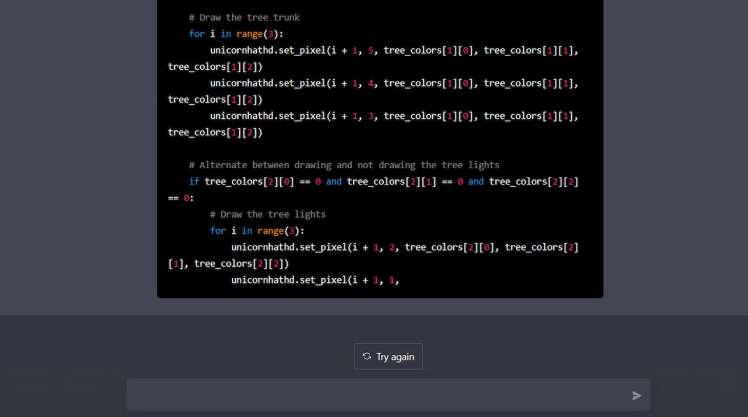Click the "# Alternate between drawing" comment line
This screenshot has width=748, height=417.
tap(344, 165)
